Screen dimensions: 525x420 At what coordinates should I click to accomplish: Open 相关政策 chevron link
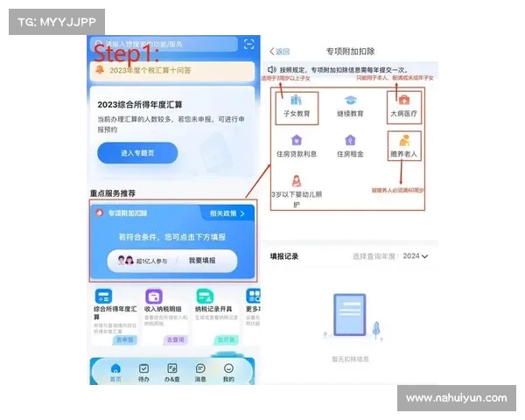coord(229,213)
